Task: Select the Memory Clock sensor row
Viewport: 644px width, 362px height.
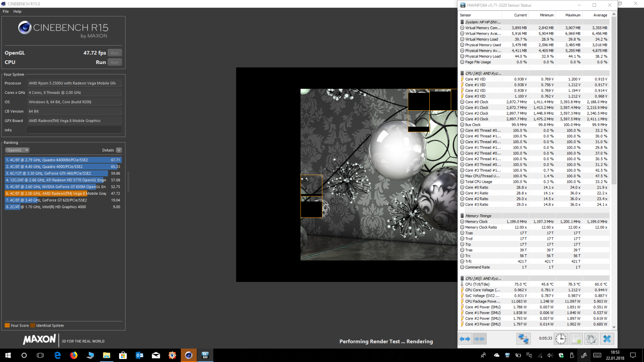Action: tap(534, 222)
